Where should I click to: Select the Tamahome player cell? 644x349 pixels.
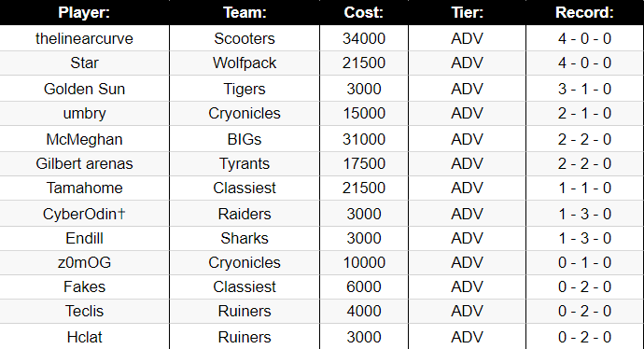tap(84, 188)
